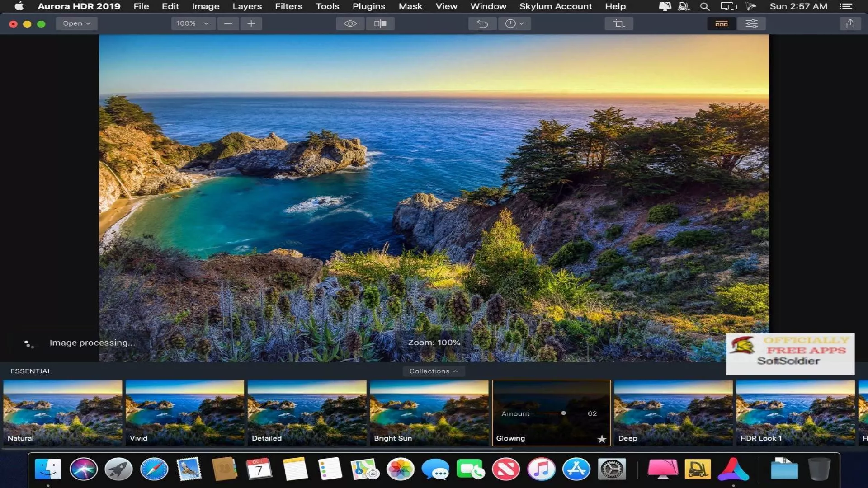Open the Filters menu
Viewport: 868px width, 488px height.
click(288, 6)
